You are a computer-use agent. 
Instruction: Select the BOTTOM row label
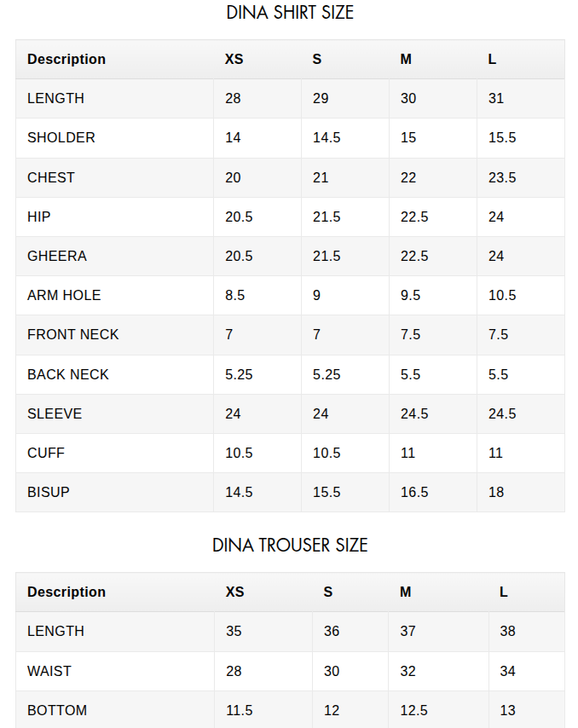pos(57,710)
